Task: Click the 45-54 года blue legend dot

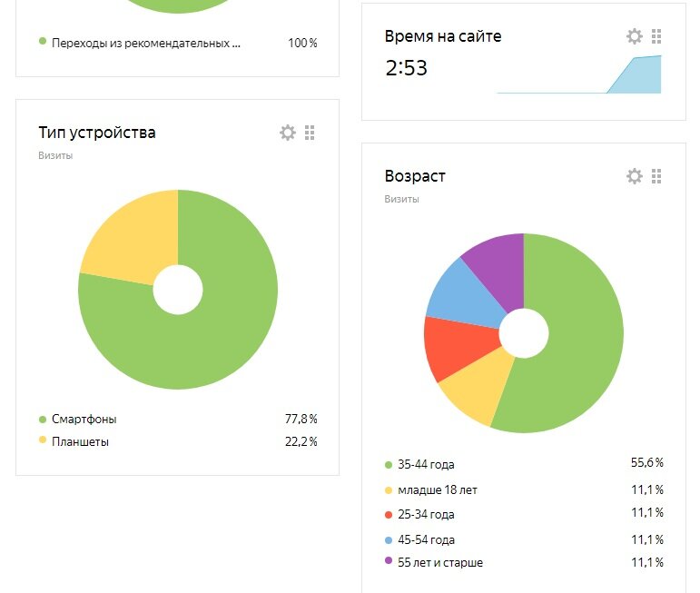Action: (x=389, y=540)
